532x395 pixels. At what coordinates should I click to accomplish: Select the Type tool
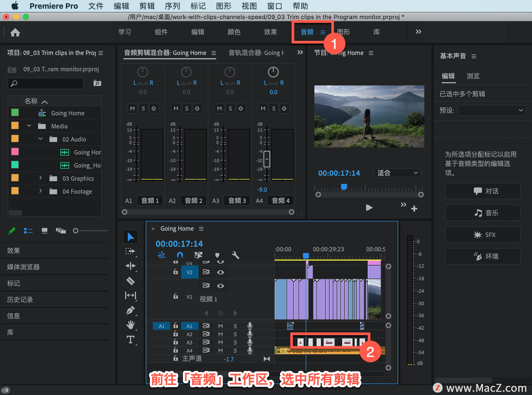(130, 340)
